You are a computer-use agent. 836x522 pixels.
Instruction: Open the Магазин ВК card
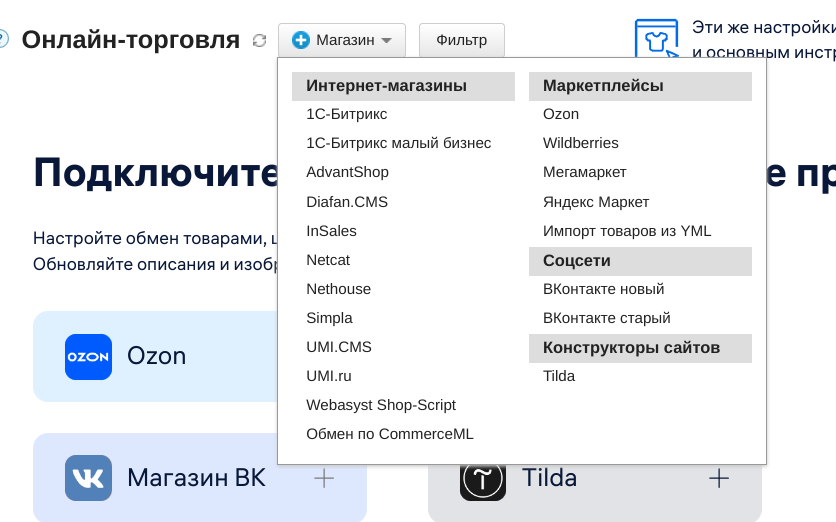pyautogui.click(x=200, y=478)
